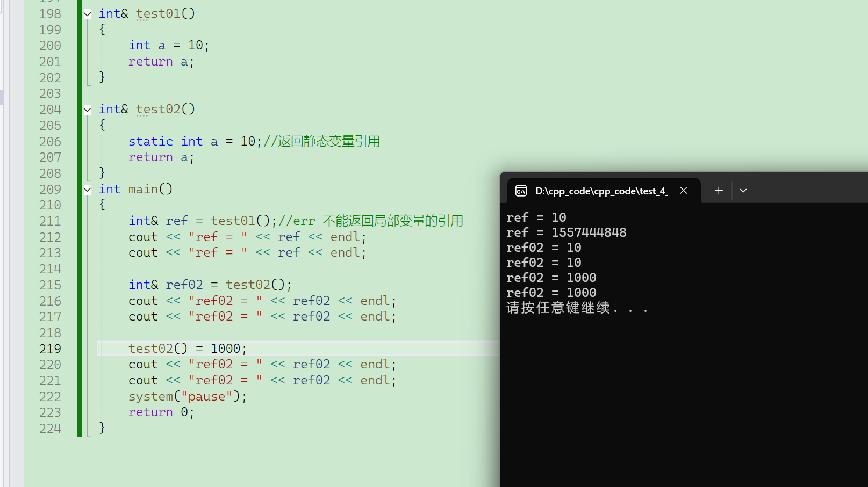The width and height of the screenshot is (868, 487).
Task: Click the cout statement on line 221
Action: point(262,381)
